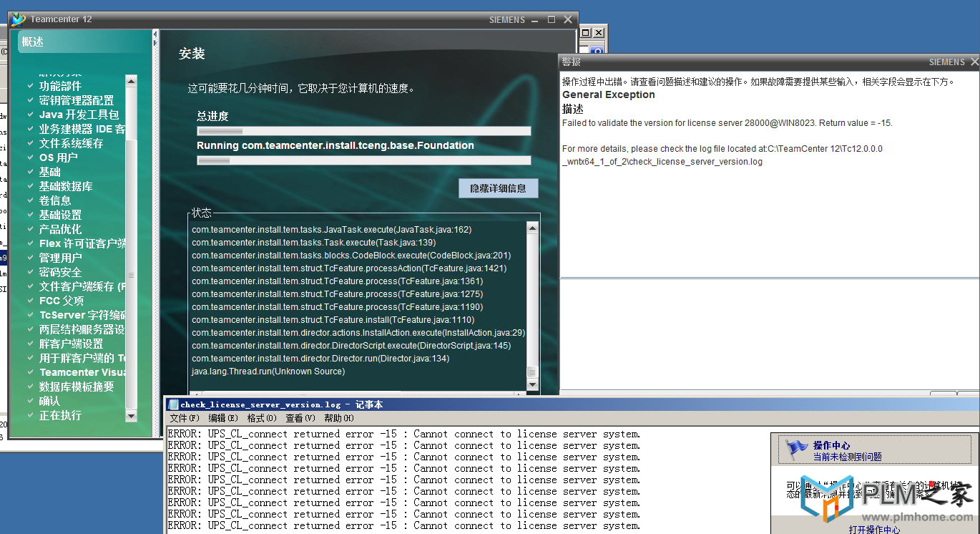
Task: Click the 当前未检测到问题 link
Action: (x=847, y=457)
